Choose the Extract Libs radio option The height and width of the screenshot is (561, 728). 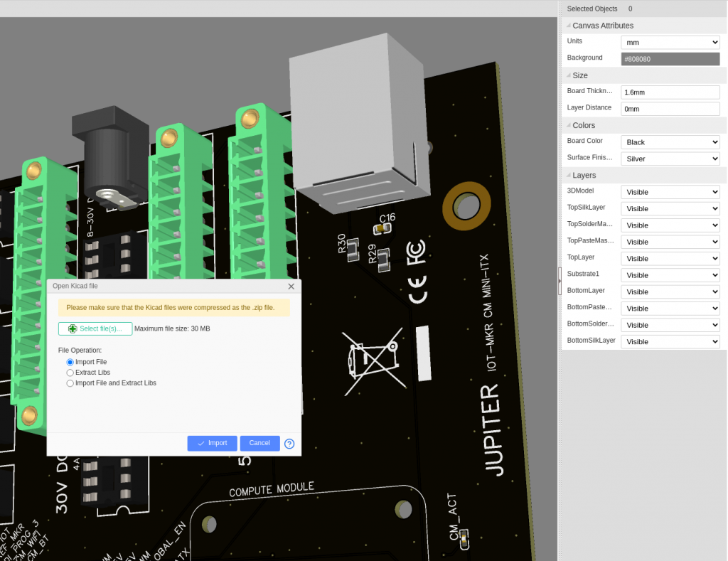(x=70, y=373)
